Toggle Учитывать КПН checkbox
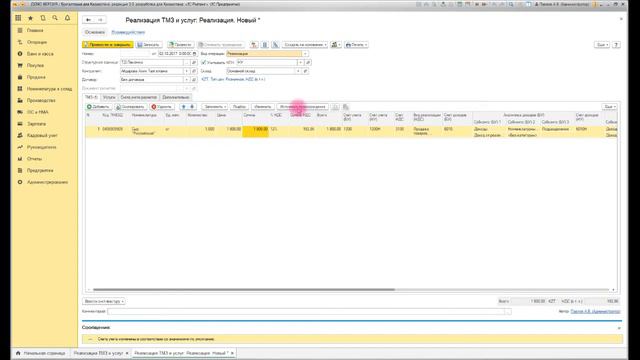The image size is (640, 360). click(204, 62)
